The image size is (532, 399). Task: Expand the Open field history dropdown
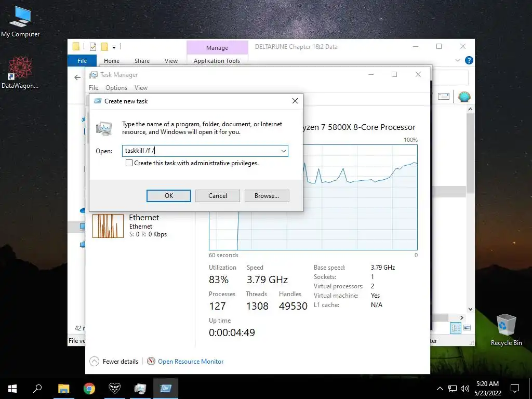click(283, 151)
